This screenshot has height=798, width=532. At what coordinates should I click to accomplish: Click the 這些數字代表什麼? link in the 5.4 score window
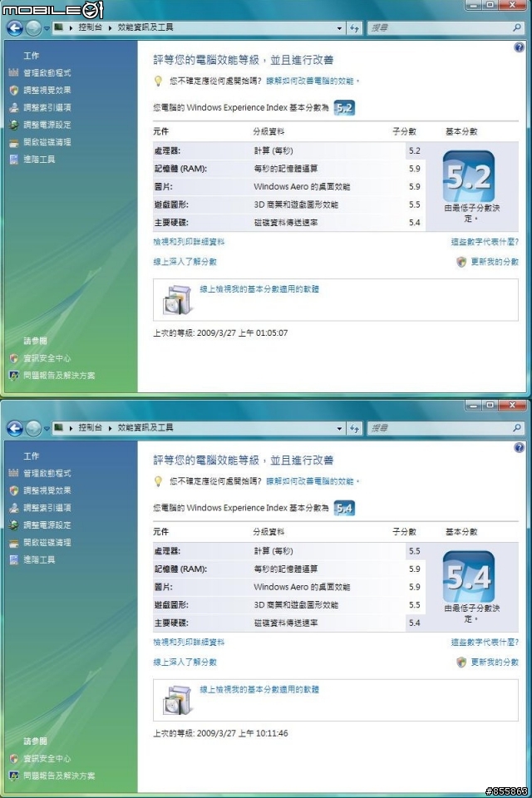pyautogui.click(x=485, y=643)
